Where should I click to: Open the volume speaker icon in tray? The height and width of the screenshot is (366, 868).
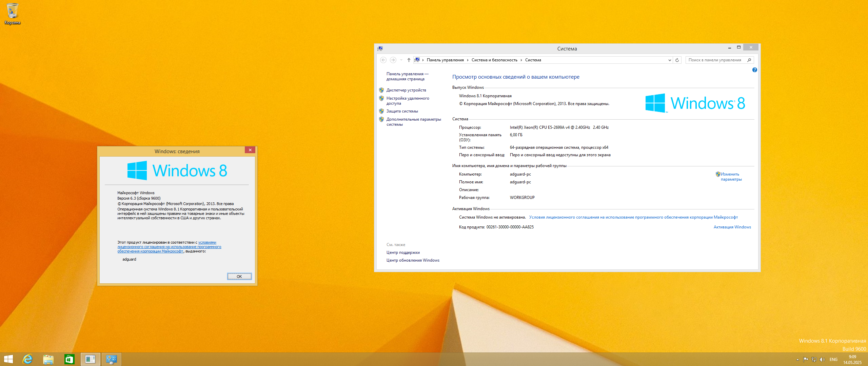click(x=822, y=360)
